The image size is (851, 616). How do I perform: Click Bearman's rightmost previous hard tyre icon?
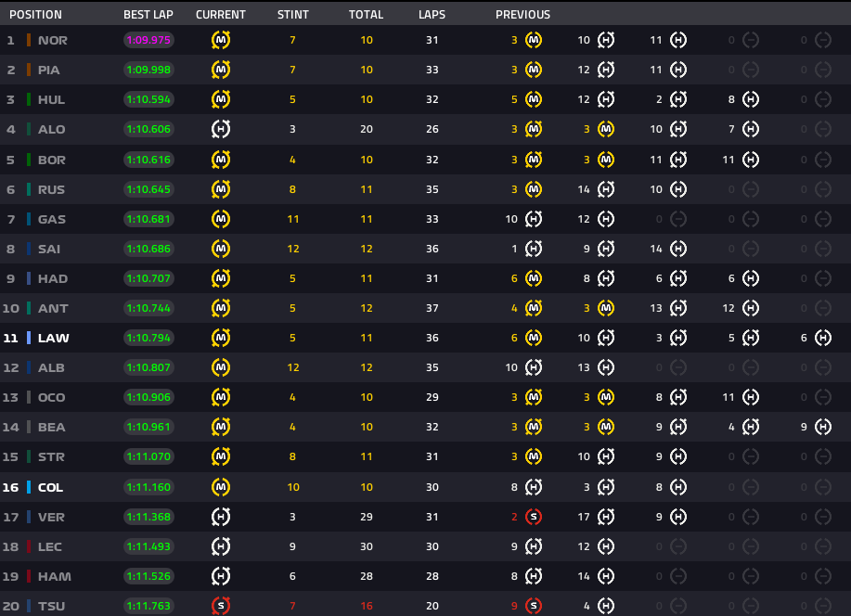[823, 428]
